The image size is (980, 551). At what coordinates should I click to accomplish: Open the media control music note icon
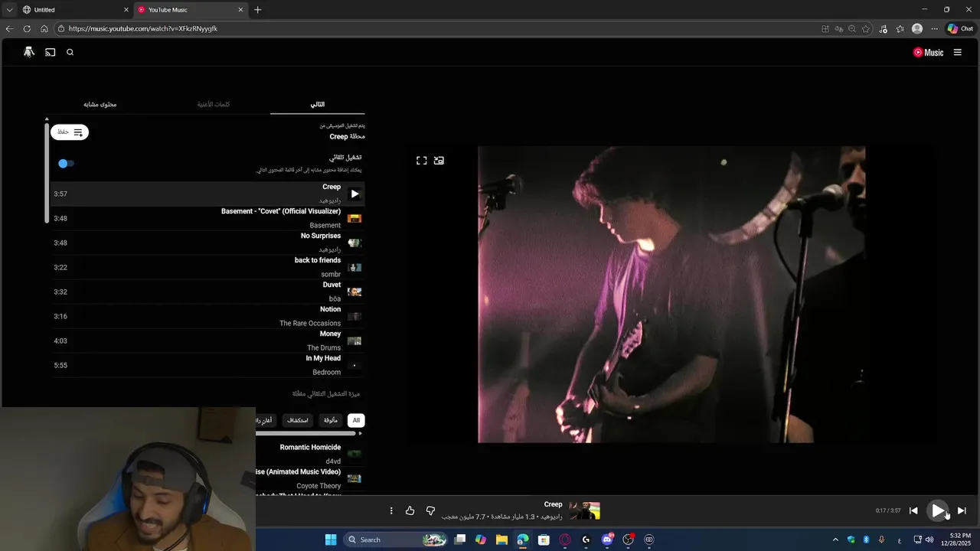point(884,28)
